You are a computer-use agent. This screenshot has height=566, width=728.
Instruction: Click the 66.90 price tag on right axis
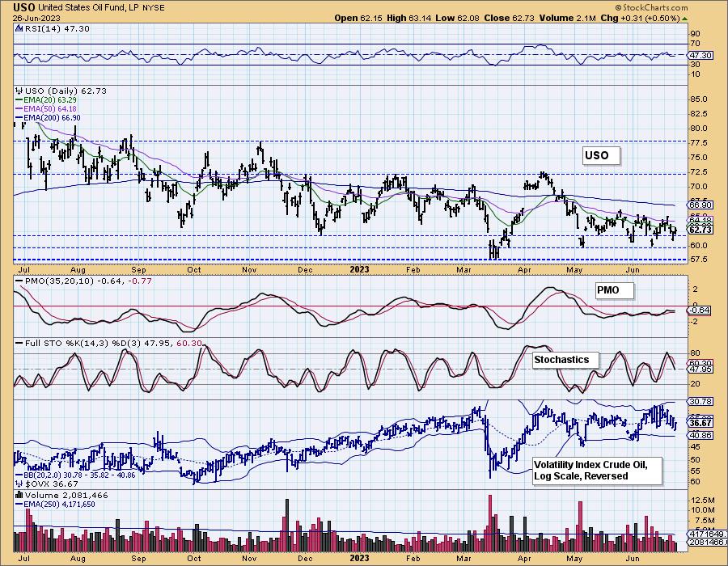[x=700, y=205]
